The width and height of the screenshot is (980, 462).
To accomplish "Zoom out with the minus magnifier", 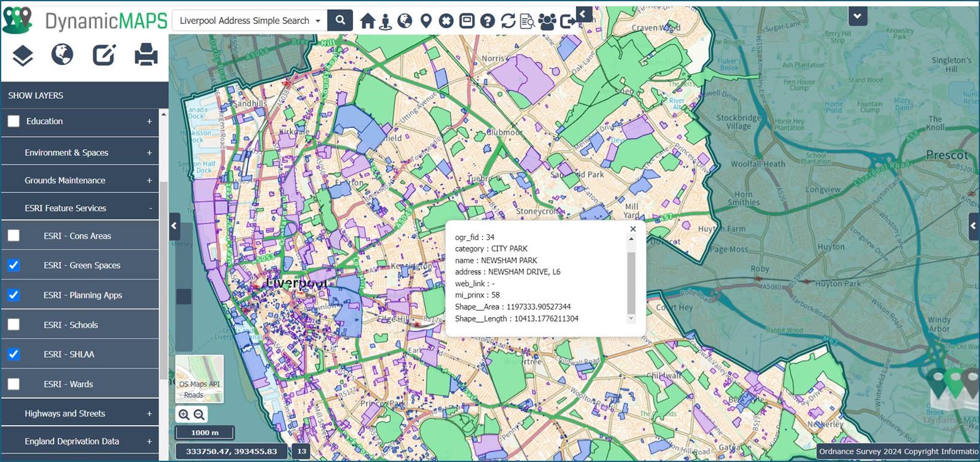I will coord(199,415).
